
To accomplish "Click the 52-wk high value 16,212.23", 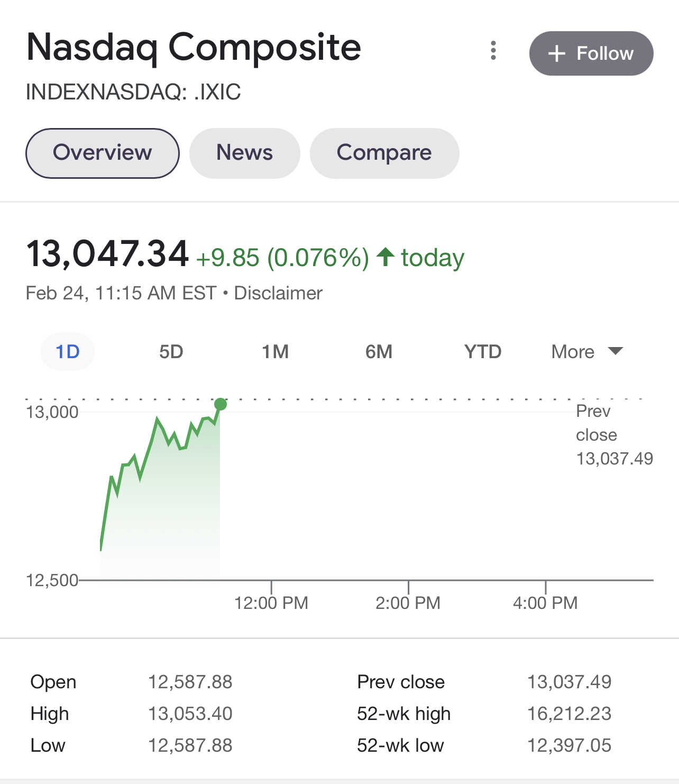I will (x=569, y=714).
